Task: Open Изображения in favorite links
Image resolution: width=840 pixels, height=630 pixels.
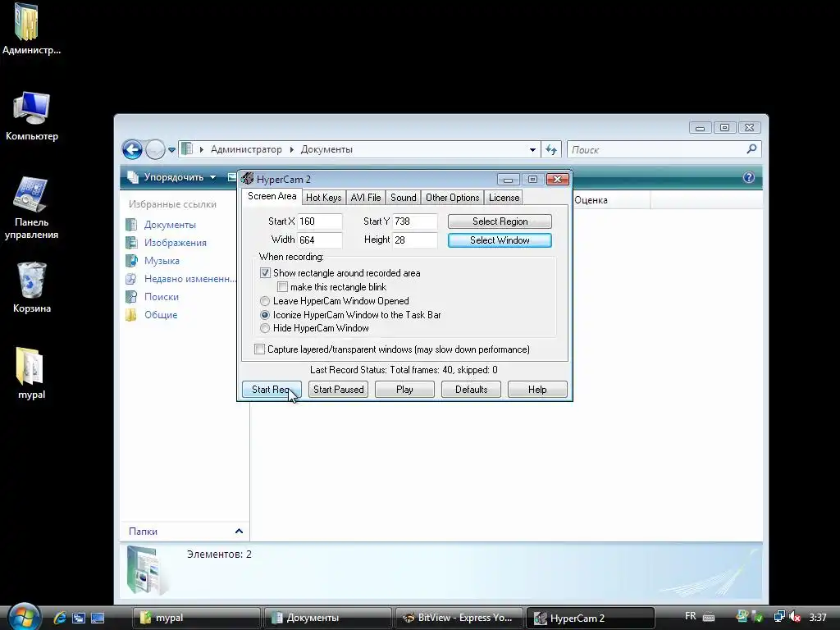Action: coord(176,243)
